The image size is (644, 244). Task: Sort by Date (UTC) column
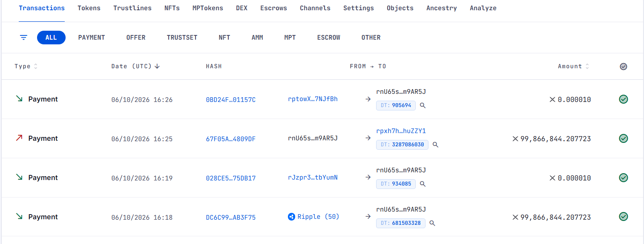coord(135,67)
